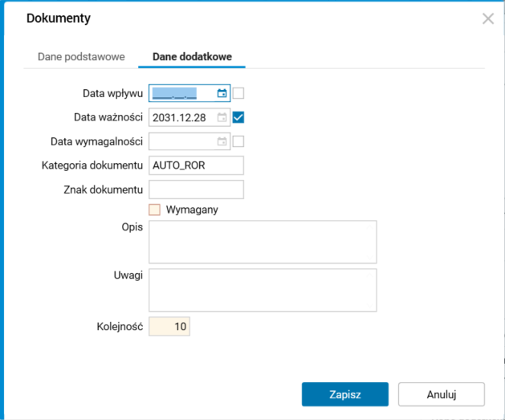Open calendar picker for Data ważności
Viewport: 505px width, 420px height.
[222, 117]
